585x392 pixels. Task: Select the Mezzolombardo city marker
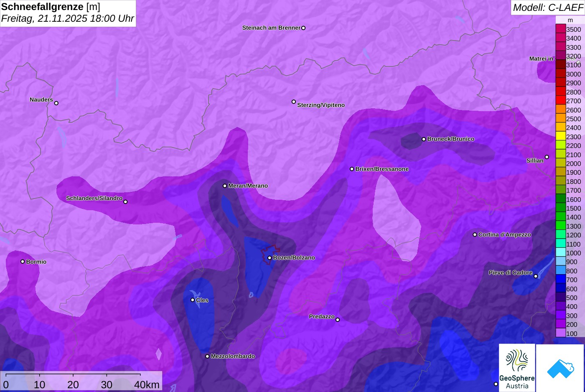coord(207,356)
